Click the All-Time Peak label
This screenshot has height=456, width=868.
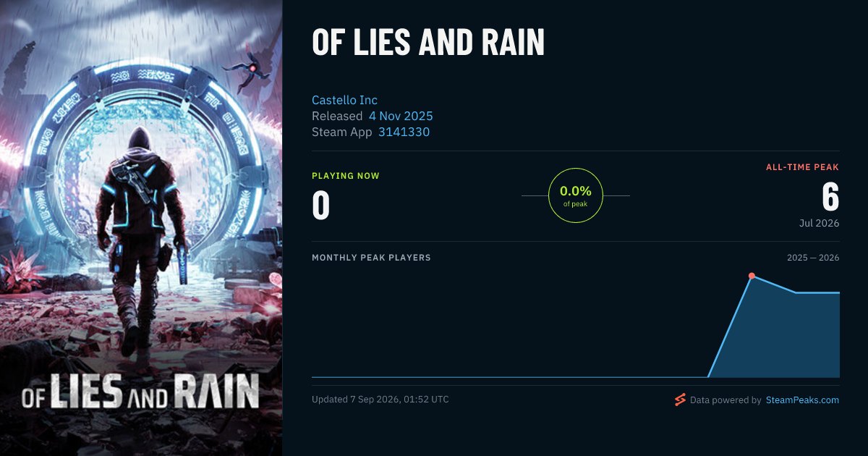pyautogui.click(x=802, y=167)
